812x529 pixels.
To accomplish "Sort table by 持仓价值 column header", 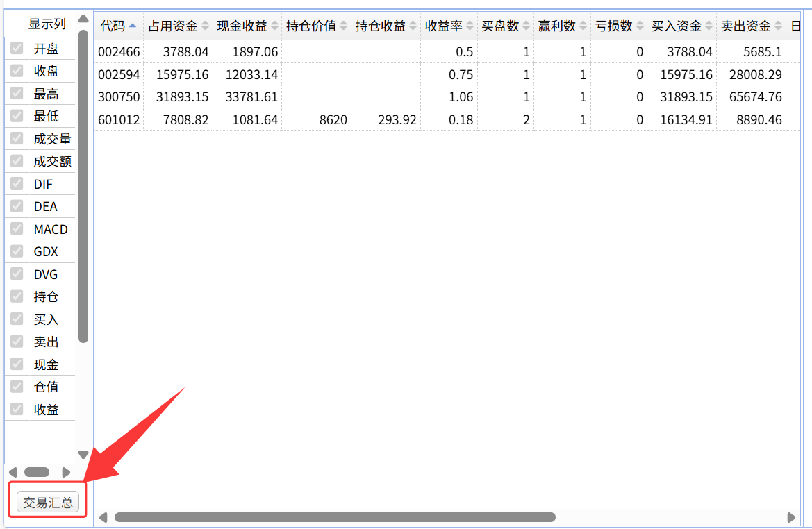I will [x=317, y=26].
